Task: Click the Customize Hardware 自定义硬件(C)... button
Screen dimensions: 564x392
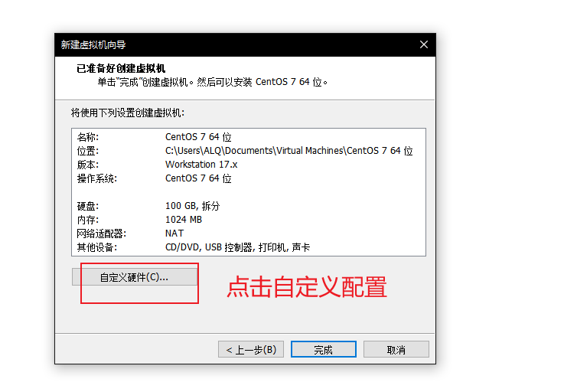Action: click(135, 277)
